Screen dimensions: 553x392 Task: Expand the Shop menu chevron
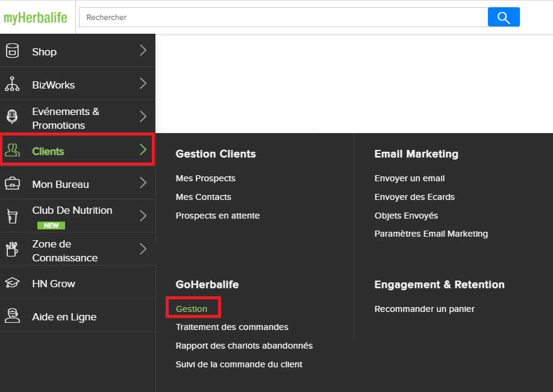coord(143,50)
